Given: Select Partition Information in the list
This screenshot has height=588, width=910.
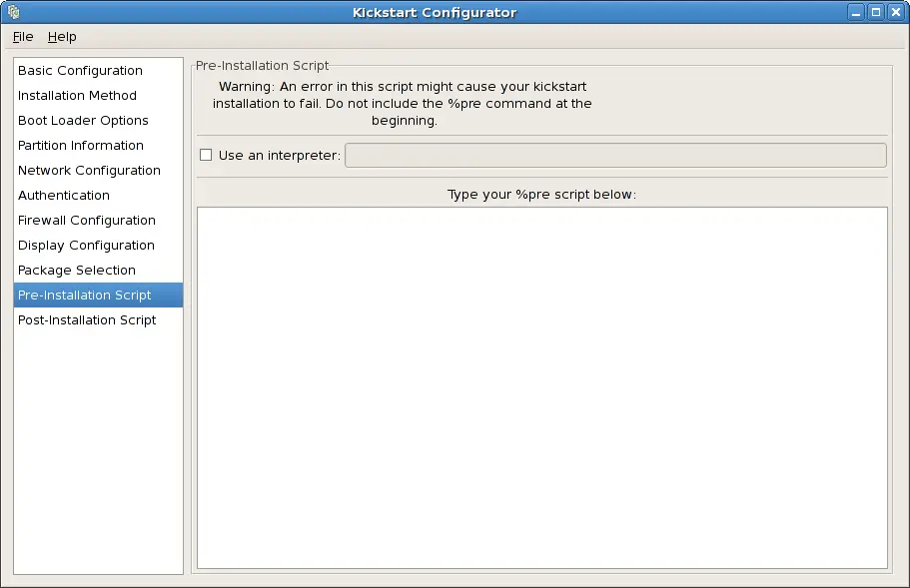Looking at the screenshot, I should (81, 146).
